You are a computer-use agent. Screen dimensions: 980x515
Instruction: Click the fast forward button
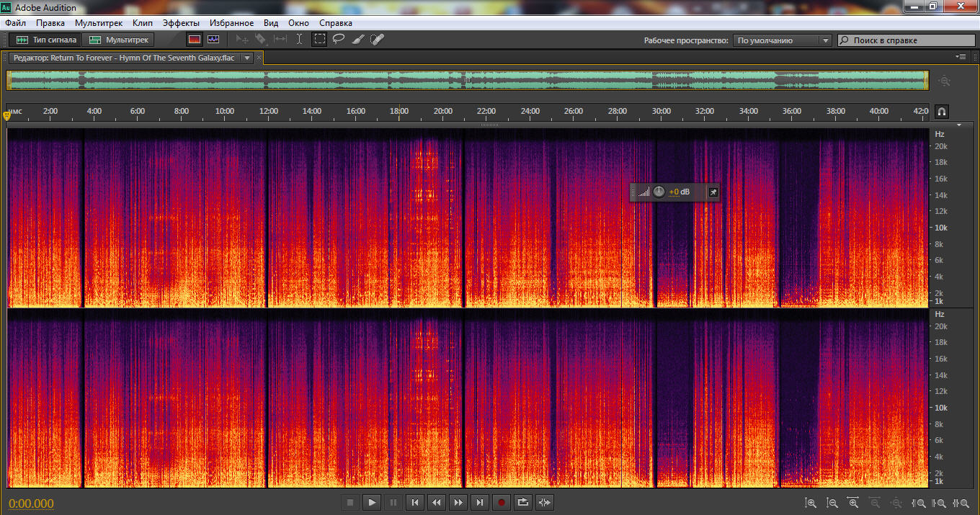(458, 502)
